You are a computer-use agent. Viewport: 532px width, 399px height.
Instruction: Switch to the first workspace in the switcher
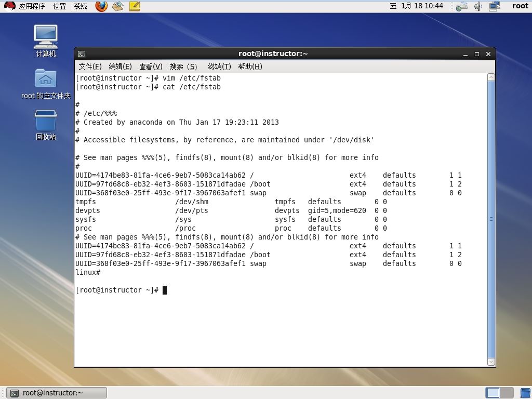click(x=493, y=393)
